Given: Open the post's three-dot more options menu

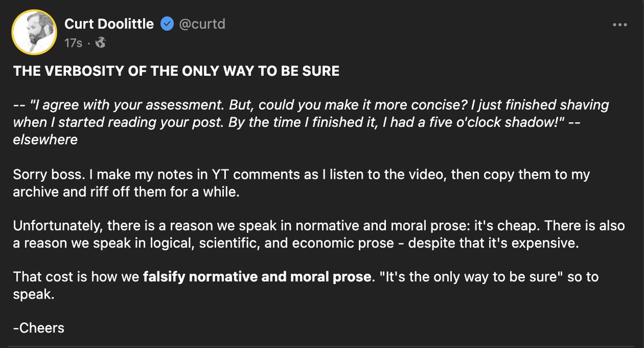Looking at the screenshot, I should pyautogui.click(x=620, y=25).
